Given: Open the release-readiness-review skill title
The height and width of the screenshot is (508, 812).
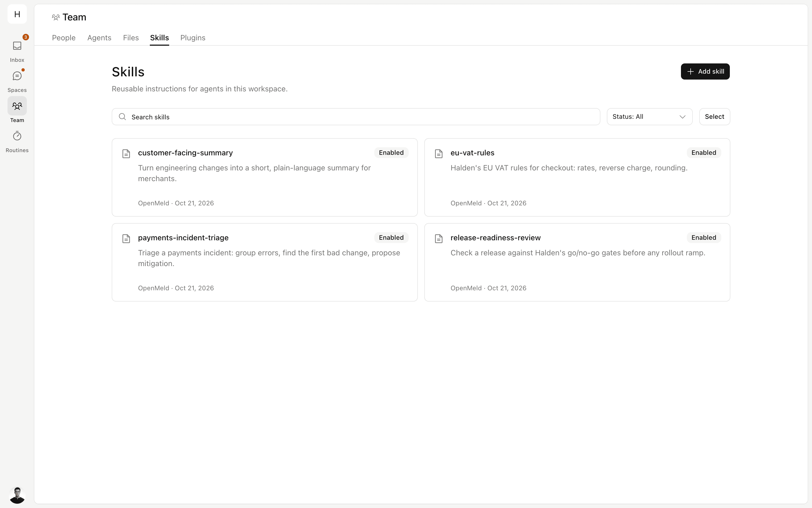Looking at the screenshot, I should click(496, 238).
